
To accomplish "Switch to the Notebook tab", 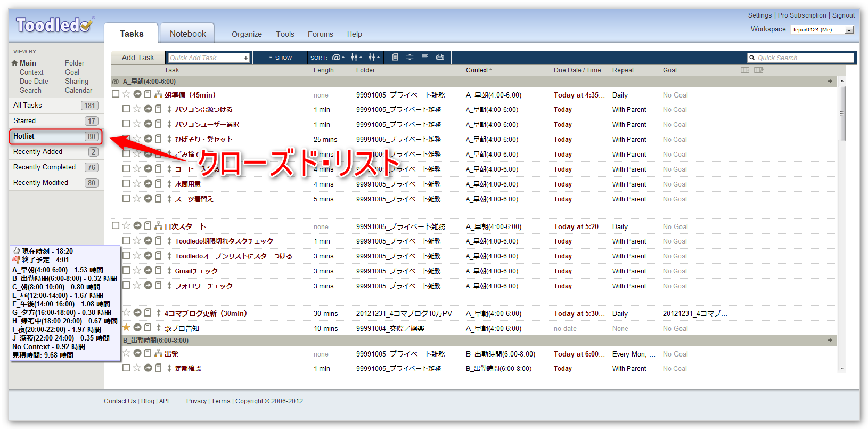I will pos(187,34).
